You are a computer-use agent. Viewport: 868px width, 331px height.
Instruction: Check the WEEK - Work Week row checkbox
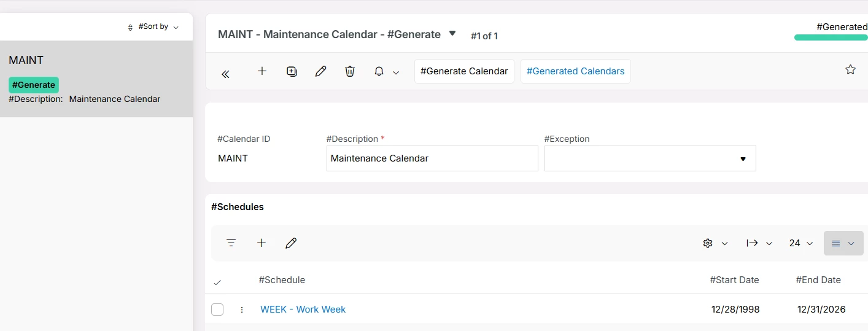click(x=217, y=310)
